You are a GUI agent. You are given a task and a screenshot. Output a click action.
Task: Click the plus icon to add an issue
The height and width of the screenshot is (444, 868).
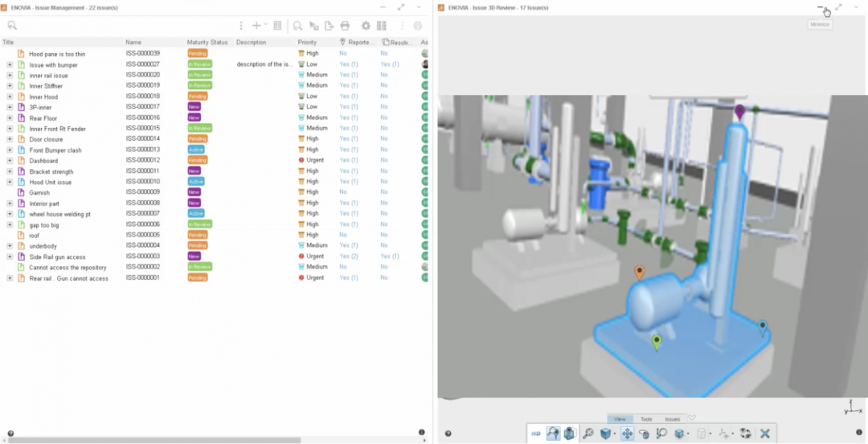256,26
